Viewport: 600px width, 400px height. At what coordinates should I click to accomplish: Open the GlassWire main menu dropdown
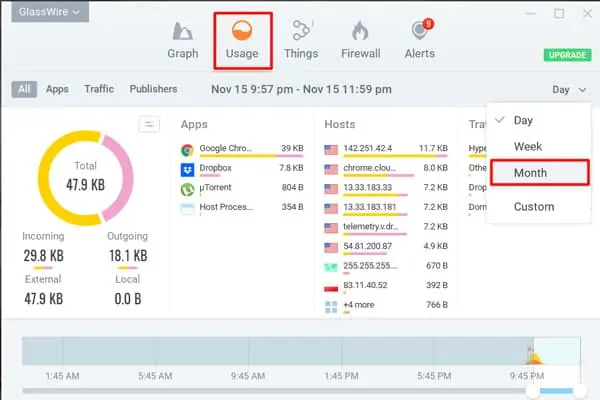pos(50,12)
